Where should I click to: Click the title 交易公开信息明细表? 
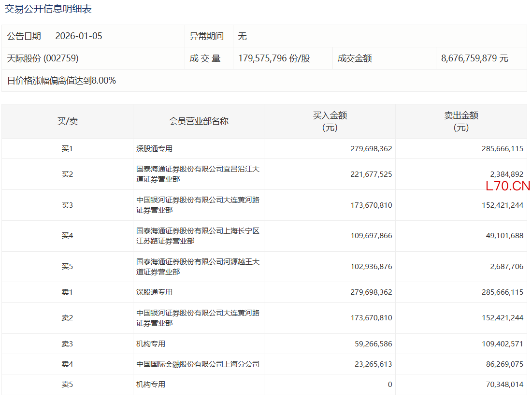point(48,9)
